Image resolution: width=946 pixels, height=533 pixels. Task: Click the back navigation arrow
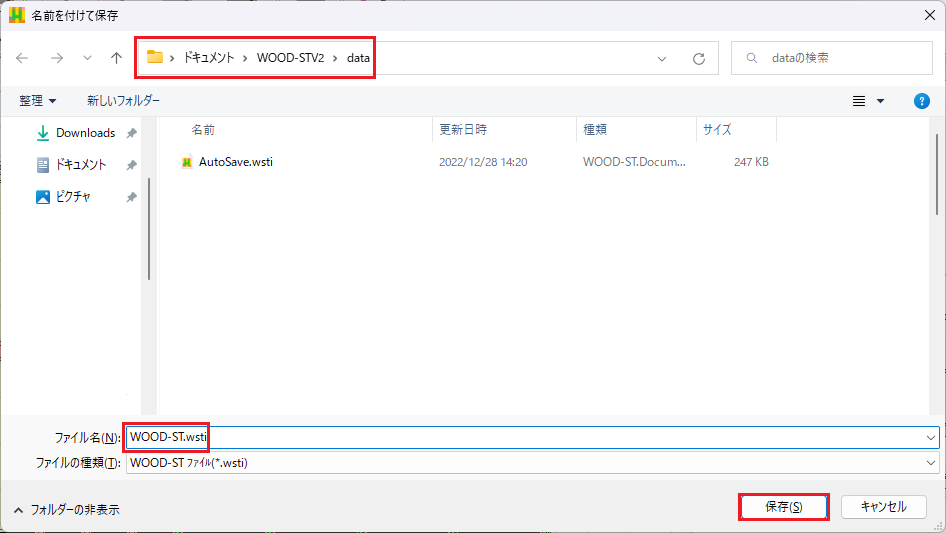pos(22,58)
